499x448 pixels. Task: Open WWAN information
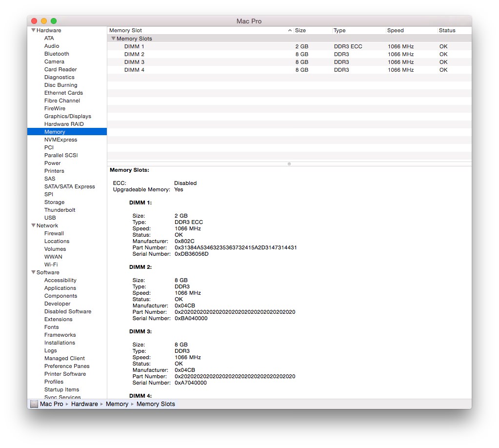53,257
